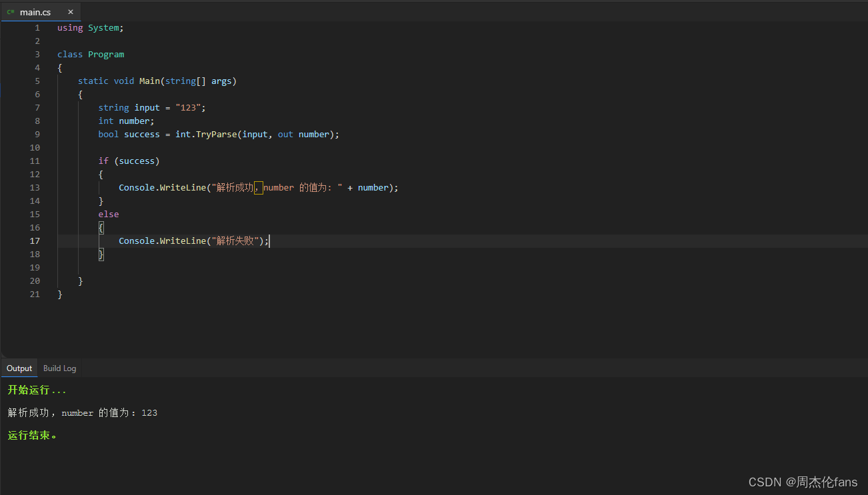
Task: Click the 'Main' method name
Action: tap(149, 81)
